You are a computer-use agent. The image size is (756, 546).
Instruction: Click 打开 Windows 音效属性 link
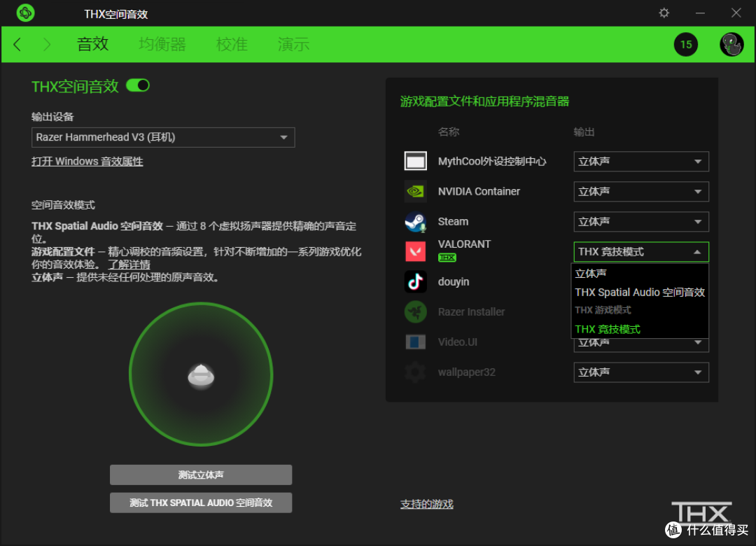pyautogui.click(x=87, y=161)
